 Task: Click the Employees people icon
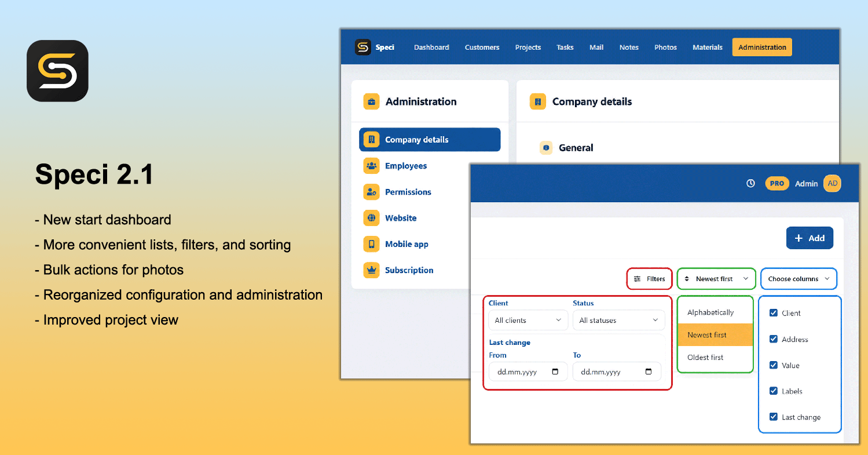click(x=371, y=166)
